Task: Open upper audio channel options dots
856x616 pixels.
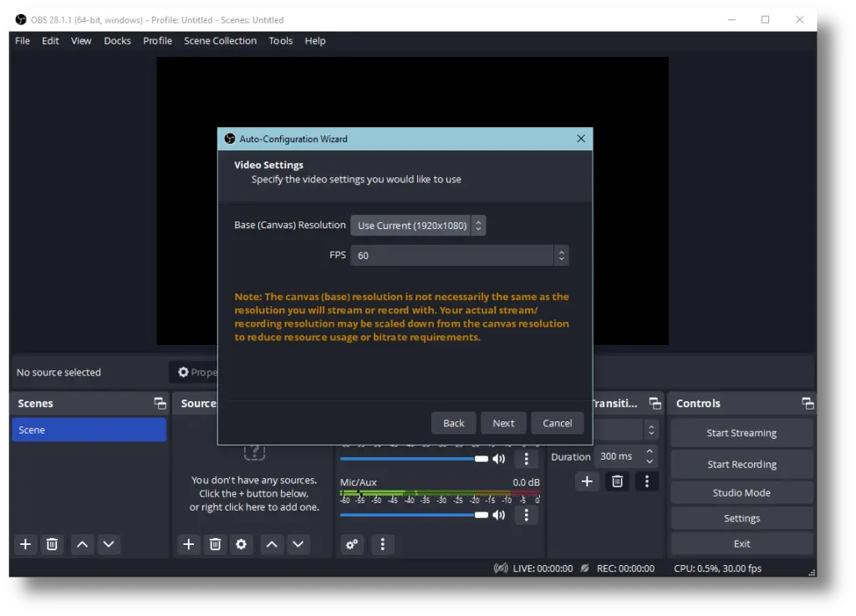Action: point(527,459)
